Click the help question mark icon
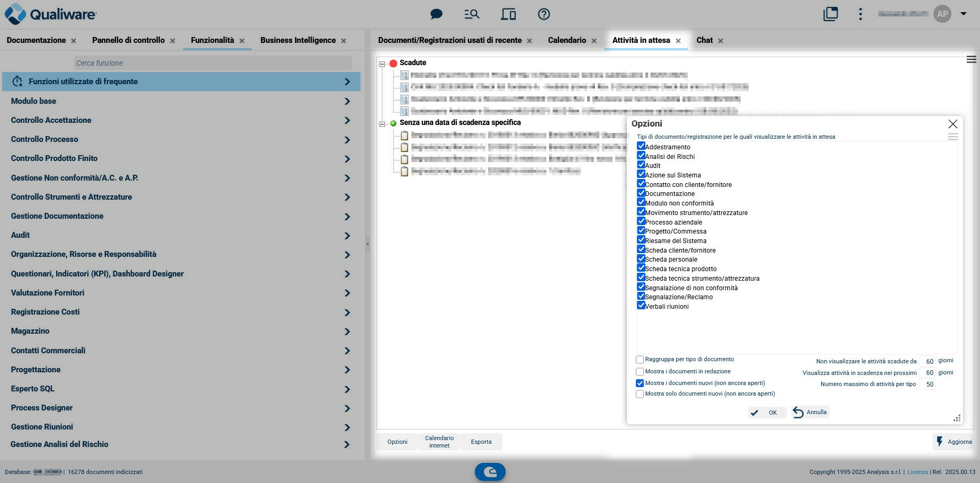980x483 pixels. (544, 14)
